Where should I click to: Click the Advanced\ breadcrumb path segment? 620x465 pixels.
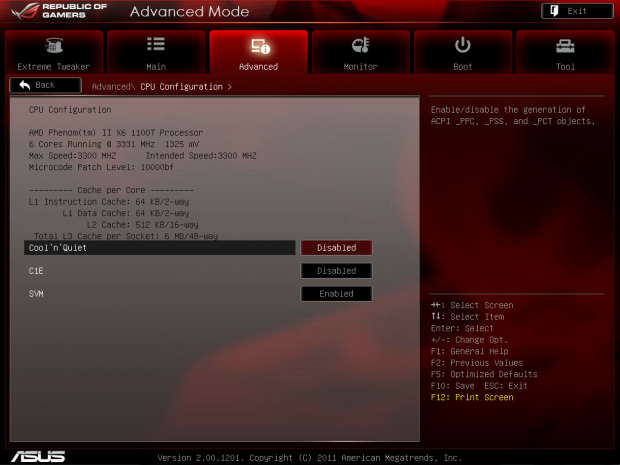click(114, 87)
